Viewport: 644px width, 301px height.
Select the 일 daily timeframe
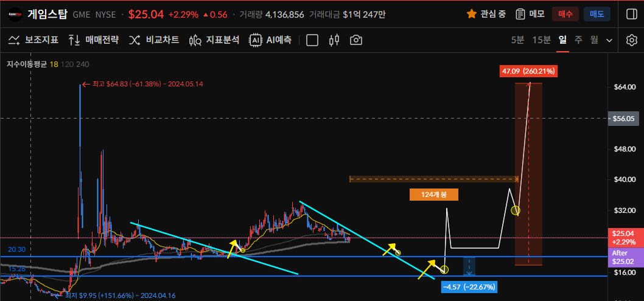coord(562,40)
